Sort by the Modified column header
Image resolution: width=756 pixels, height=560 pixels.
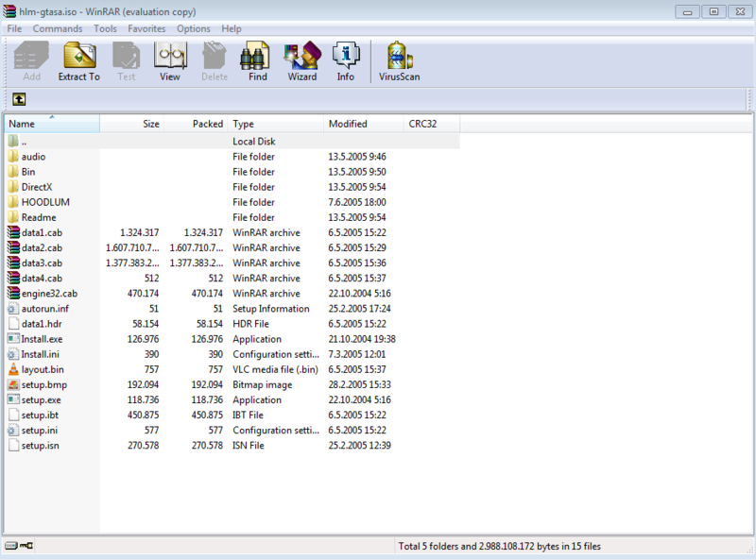click(362, 123)
